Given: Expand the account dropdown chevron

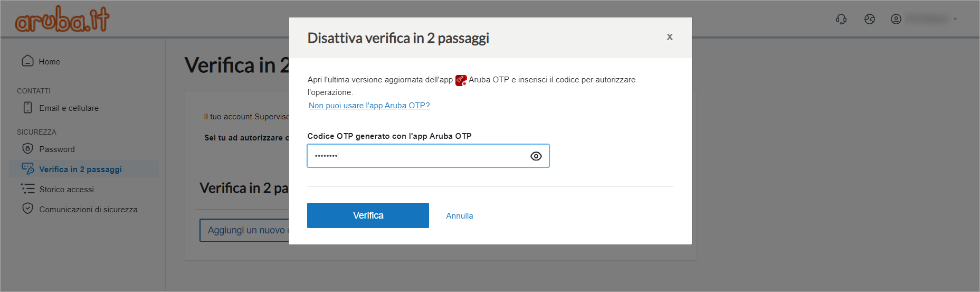Looking at the screenshot, I should pyautogui.click(x=955, y=19).
